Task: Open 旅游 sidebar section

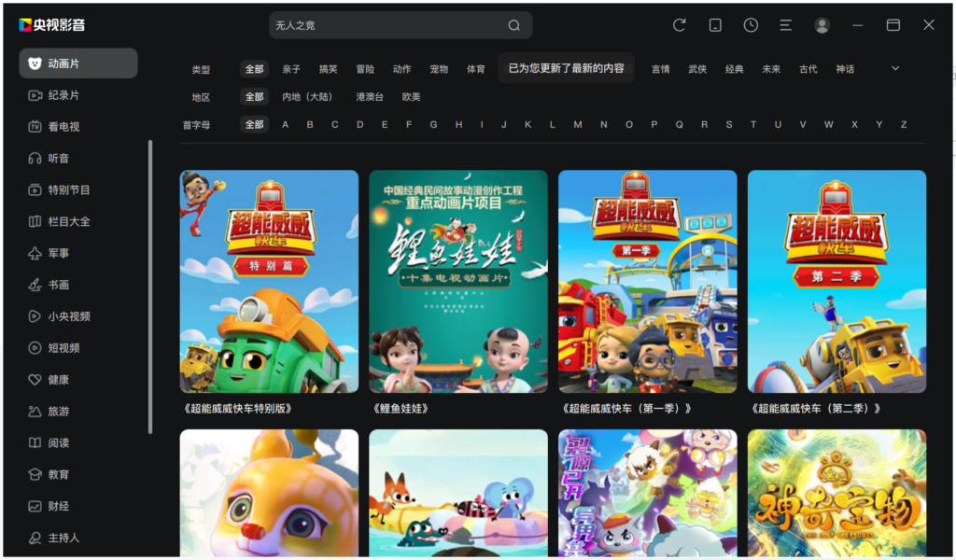Action: (x=58, y=411)
